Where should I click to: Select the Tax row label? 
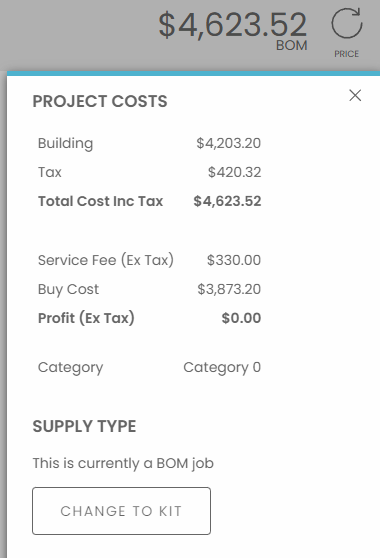(x=50, y=172)
